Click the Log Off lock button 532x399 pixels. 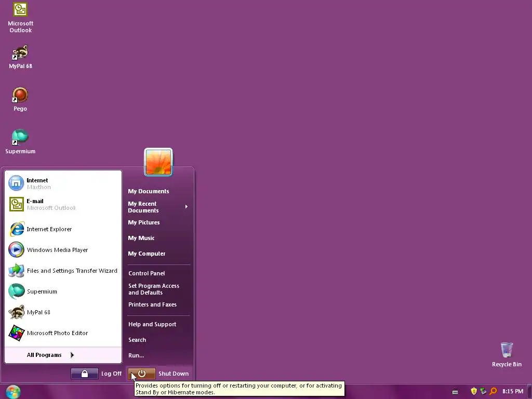[85, 374]
